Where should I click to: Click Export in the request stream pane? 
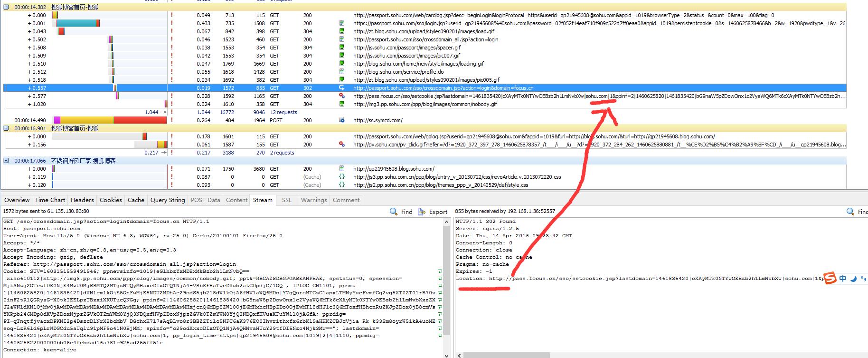click(x=433, y=212)
